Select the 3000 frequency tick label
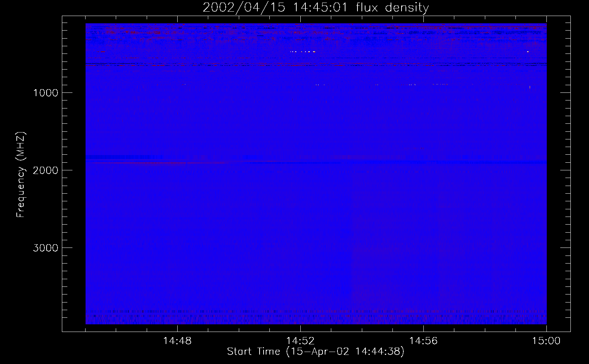589x364 pixels. (x=46, y=248)
